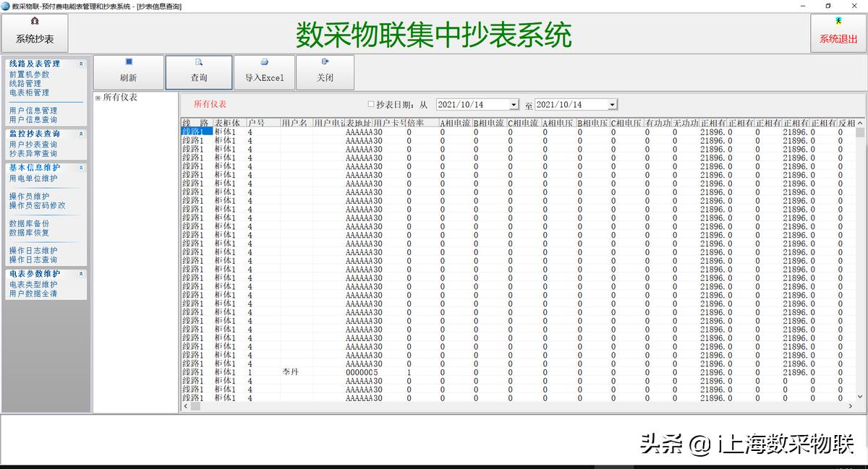Click the 关闭 close toolbar button
The image size is (868, 469).
[x=325, y=72]
